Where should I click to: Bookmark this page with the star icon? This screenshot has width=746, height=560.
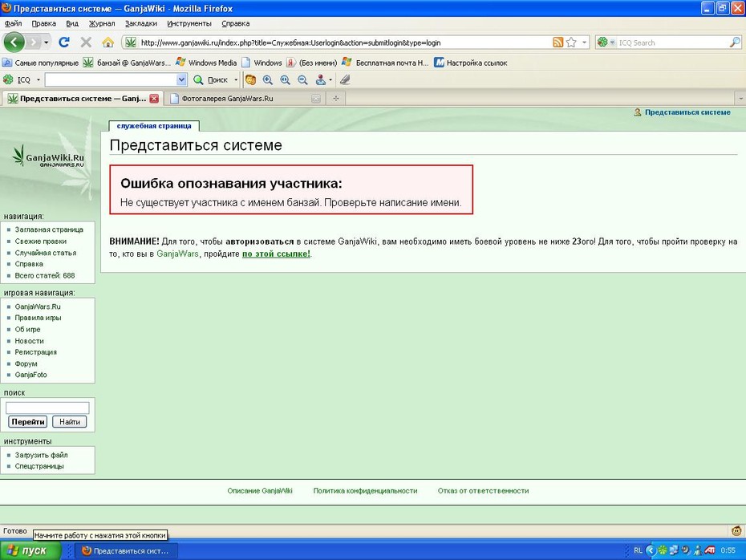click(x=571, y=43)
